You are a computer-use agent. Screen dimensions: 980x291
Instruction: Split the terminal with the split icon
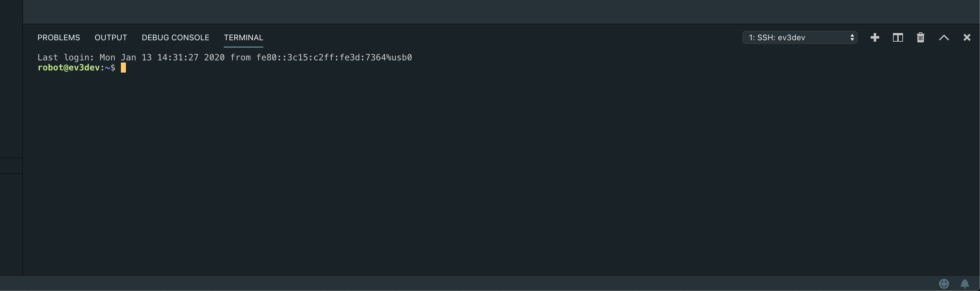point(898,37)
